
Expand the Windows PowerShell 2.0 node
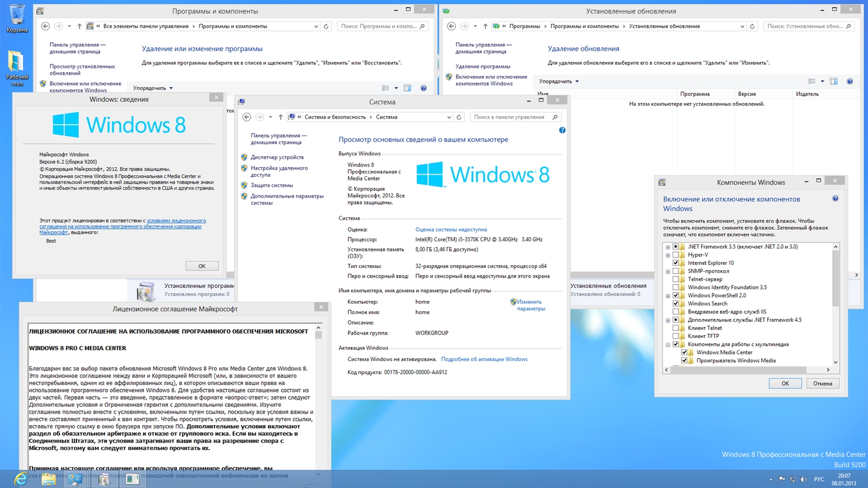(668, 296)
